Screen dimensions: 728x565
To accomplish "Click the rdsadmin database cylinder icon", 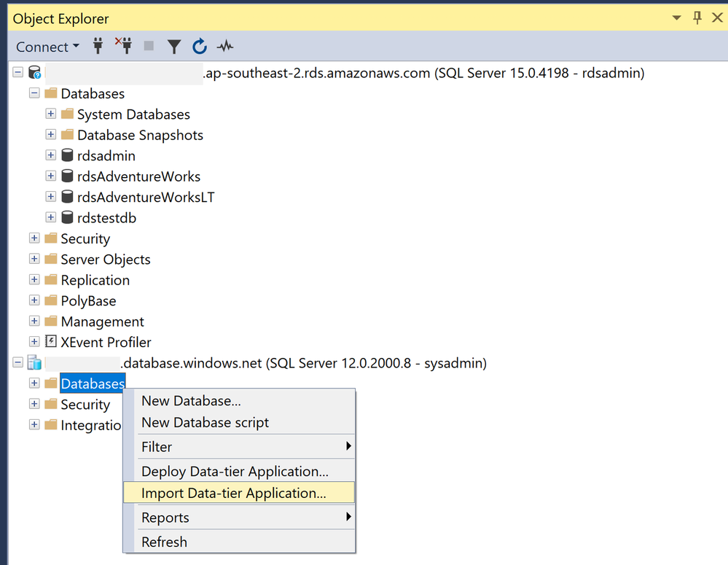I will pyautogui.click(x=67, y=155).
